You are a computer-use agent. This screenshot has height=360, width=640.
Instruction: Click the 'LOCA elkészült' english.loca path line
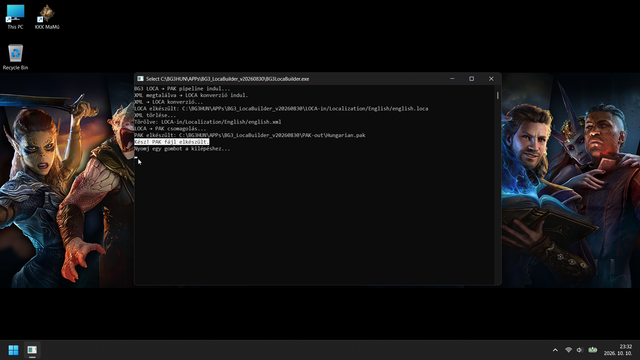tap(281, 109)
